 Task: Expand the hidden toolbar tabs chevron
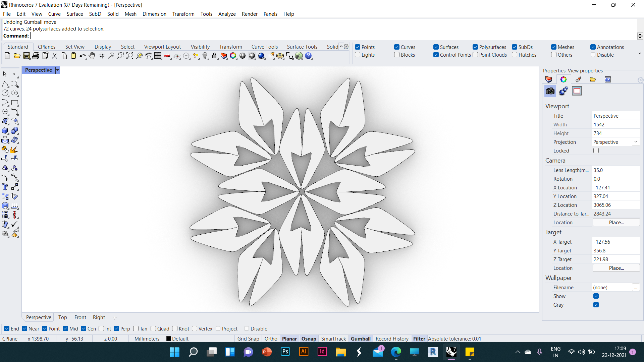pyautogui.click(x=341, y=47)
